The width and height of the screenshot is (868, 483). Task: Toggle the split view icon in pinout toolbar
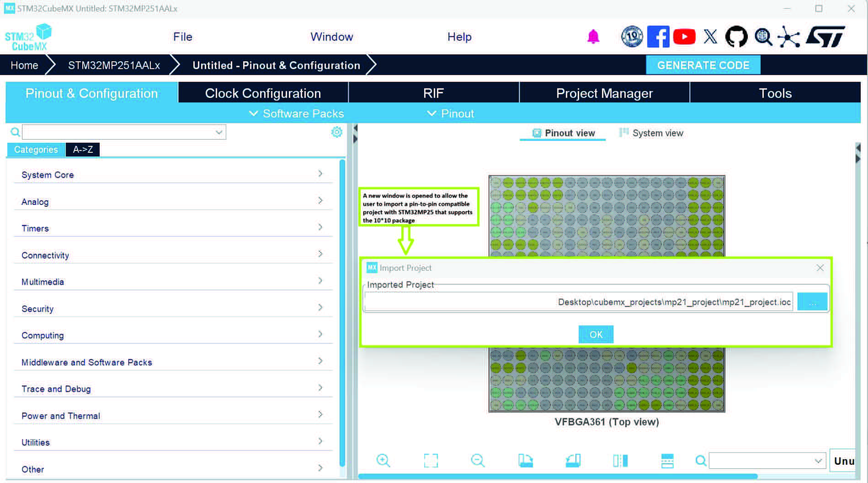(x=620, y=461)
